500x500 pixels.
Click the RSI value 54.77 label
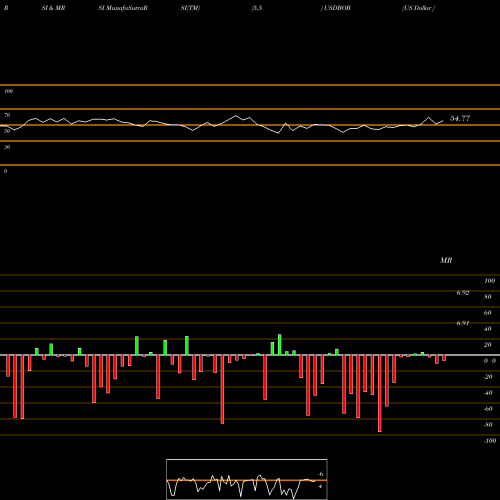tap(460, 118)
